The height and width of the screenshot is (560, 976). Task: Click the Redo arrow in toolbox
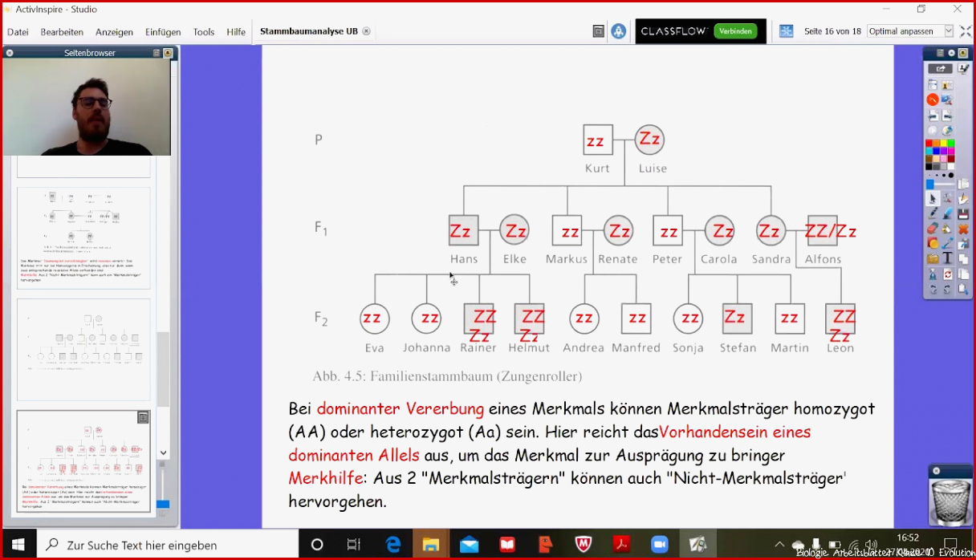tap(947, 289)
